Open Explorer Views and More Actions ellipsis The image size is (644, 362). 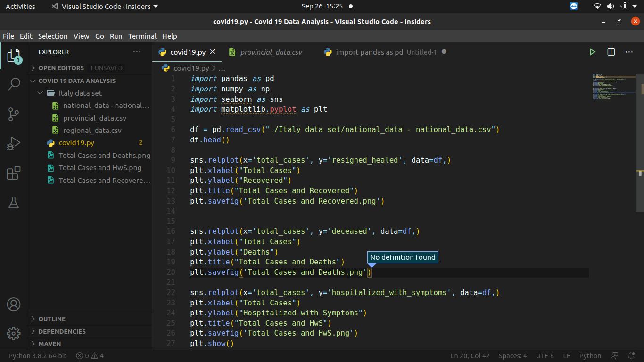click(137, 52)
